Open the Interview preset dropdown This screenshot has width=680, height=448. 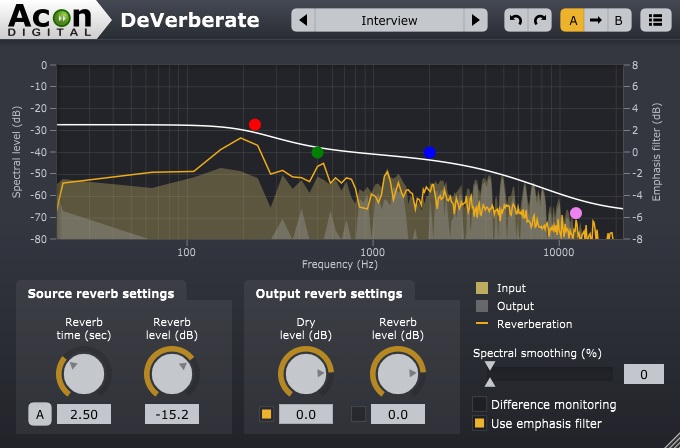pos(389,20)
